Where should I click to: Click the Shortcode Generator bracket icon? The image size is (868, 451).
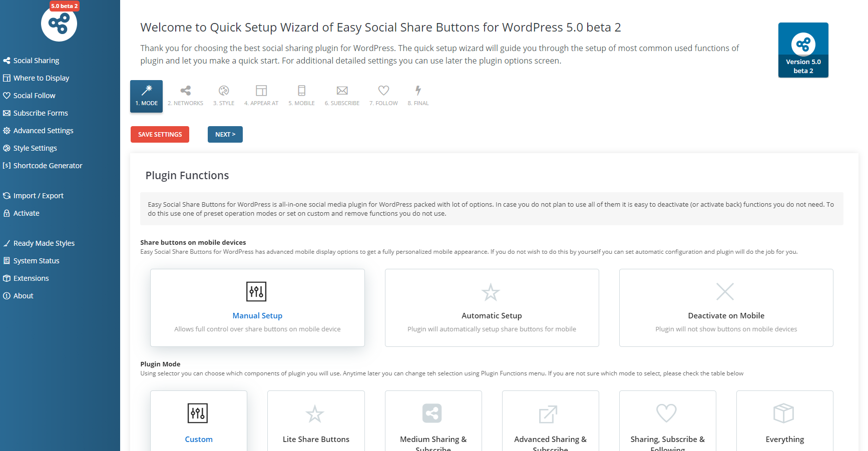pyautogui.click(x=7, y=166)
